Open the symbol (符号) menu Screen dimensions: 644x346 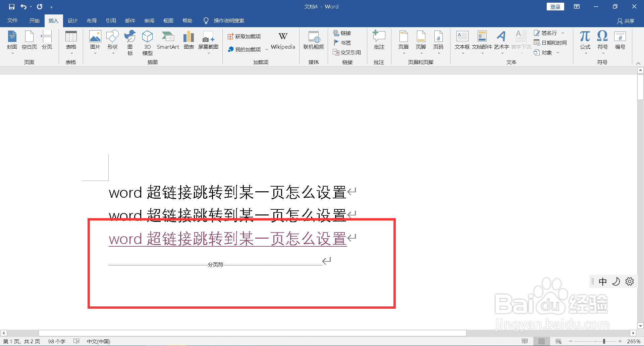pyautogui.click(x=603, y=42)
